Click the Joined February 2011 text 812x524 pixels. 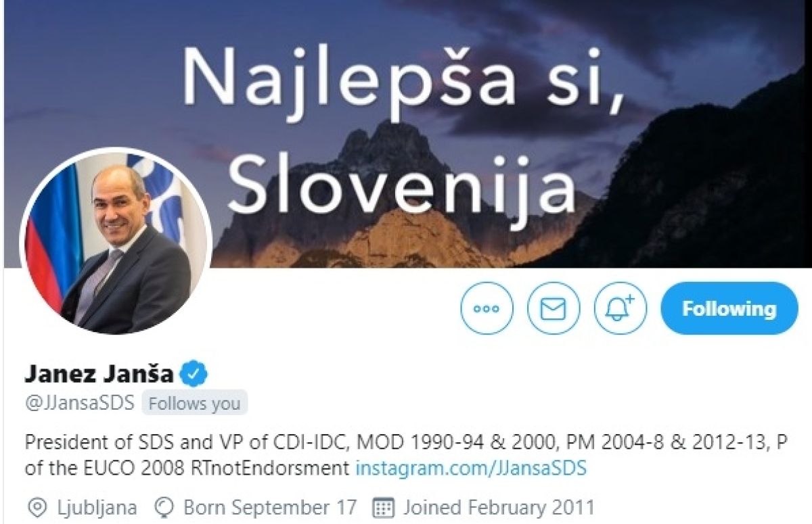pos(499,507)
